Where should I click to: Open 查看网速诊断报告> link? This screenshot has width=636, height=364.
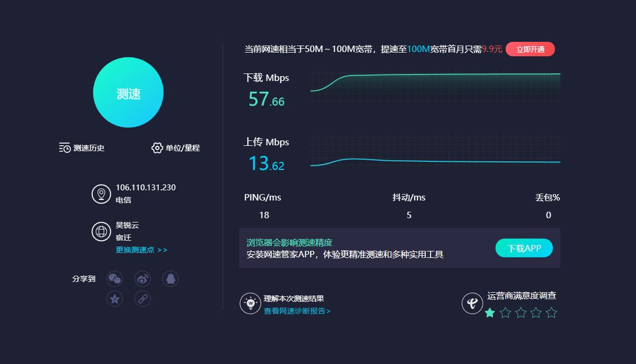pos(297,311)
